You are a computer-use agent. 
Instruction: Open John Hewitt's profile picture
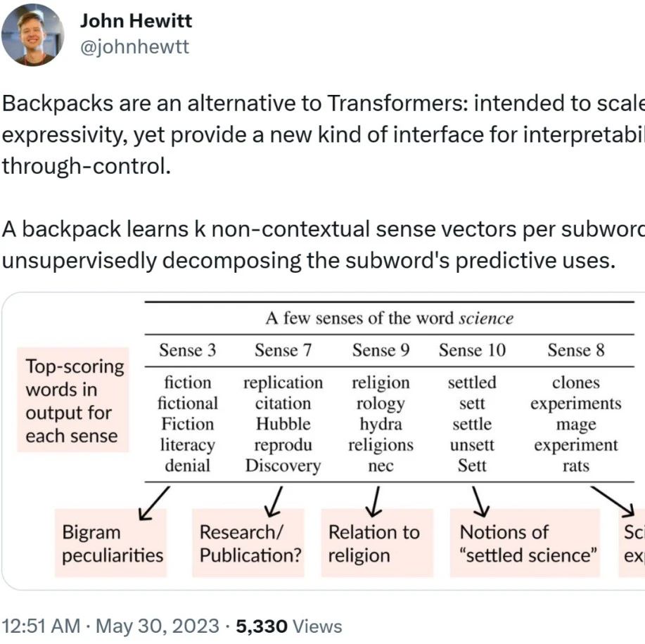(x=33, y=35)
